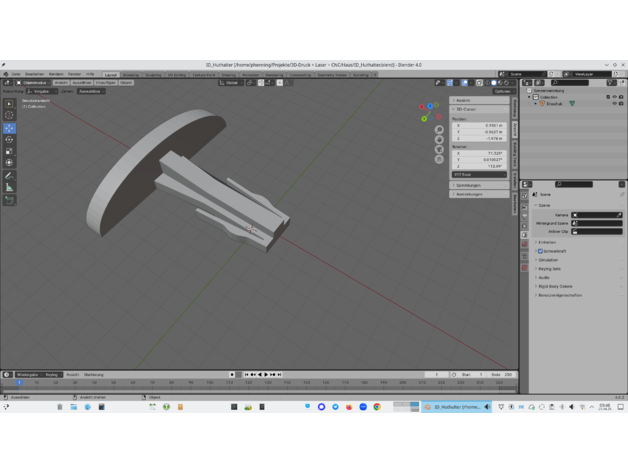The image size is (628, 472).
Task: Hide the Collection using its eye icon
Action: (614, 97)
